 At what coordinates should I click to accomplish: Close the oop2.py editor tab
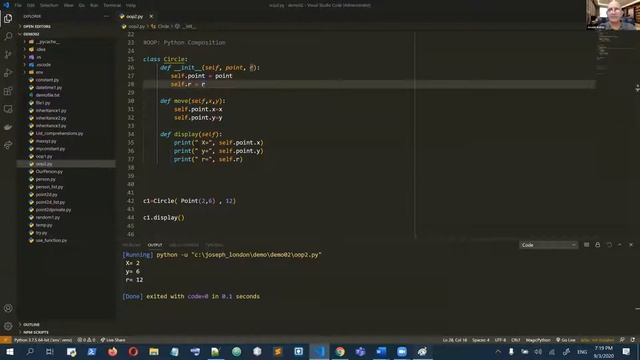click(x=151, y=16)
